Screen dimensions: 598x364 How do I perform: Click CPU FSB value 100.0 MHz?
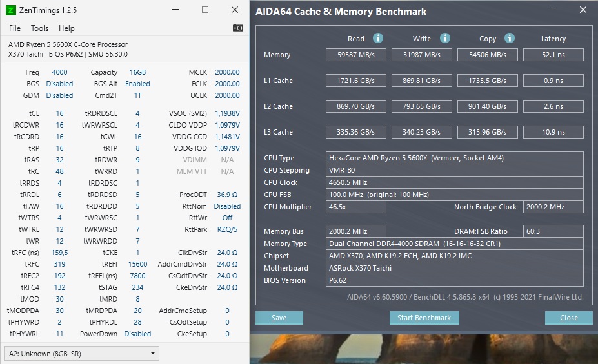point(455,195)
